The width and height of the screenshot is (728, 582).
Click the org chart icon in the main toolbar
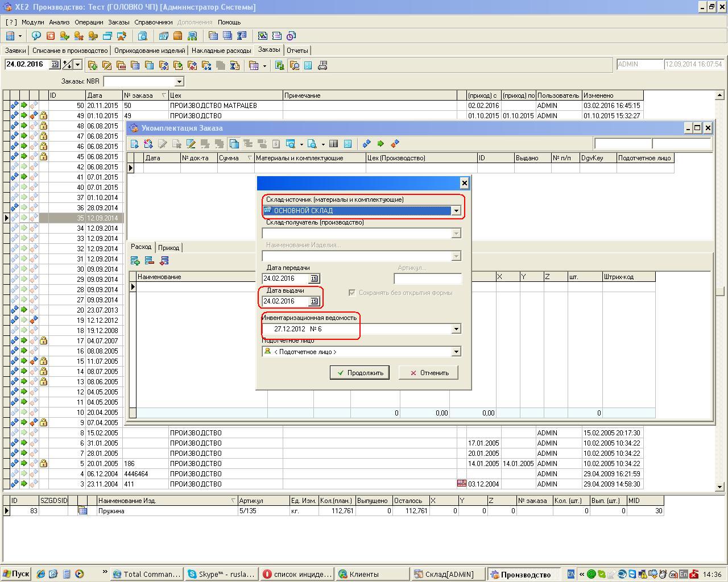coord(192,36)
